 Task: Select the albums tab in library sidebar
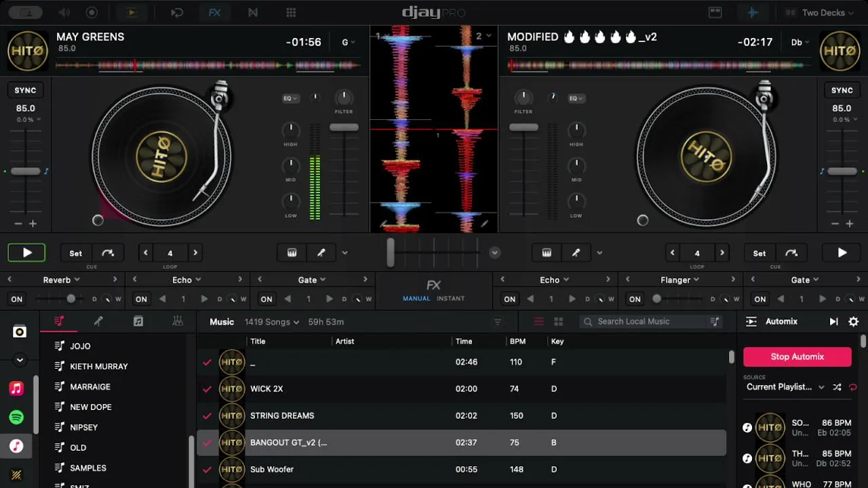pos(138,322)
